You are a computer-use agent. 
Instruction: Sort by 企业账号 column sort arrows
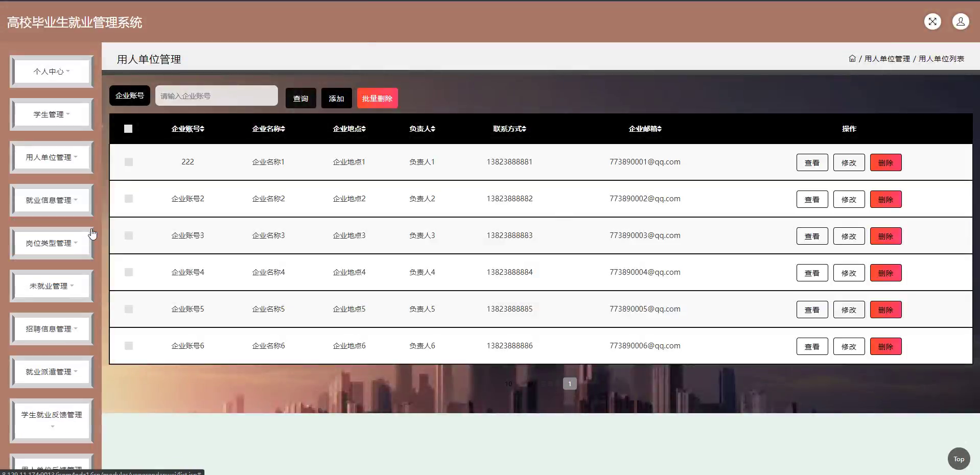click(x=202, y=129)
